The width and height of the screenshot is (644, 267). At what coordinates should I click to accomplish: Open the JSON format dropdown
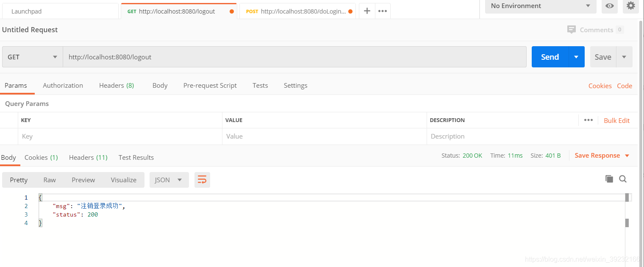point(169,180)
